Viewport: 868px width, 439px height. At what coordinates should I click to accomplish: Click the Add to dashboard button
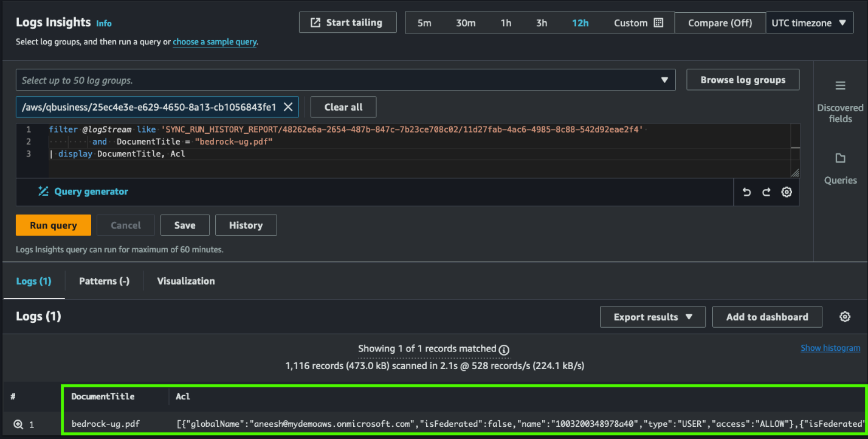click(767, 317)
